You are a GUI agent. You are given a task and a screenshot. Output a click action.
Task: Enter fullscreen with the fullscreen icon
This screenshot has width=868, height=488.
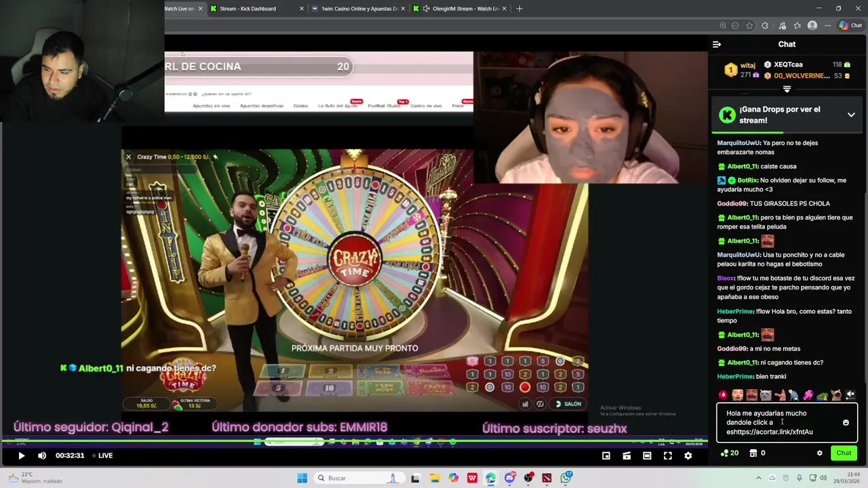(667, 455)
